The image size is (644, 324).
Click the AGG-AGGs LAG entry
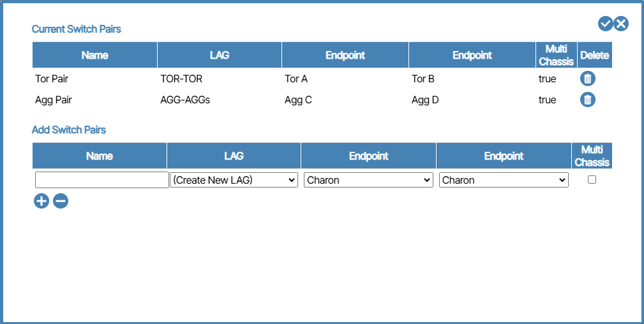coord(185,100)
